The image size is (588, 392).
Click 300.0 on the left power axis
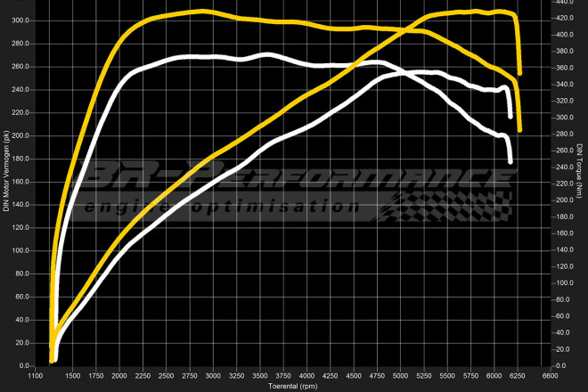click(20, 20)
